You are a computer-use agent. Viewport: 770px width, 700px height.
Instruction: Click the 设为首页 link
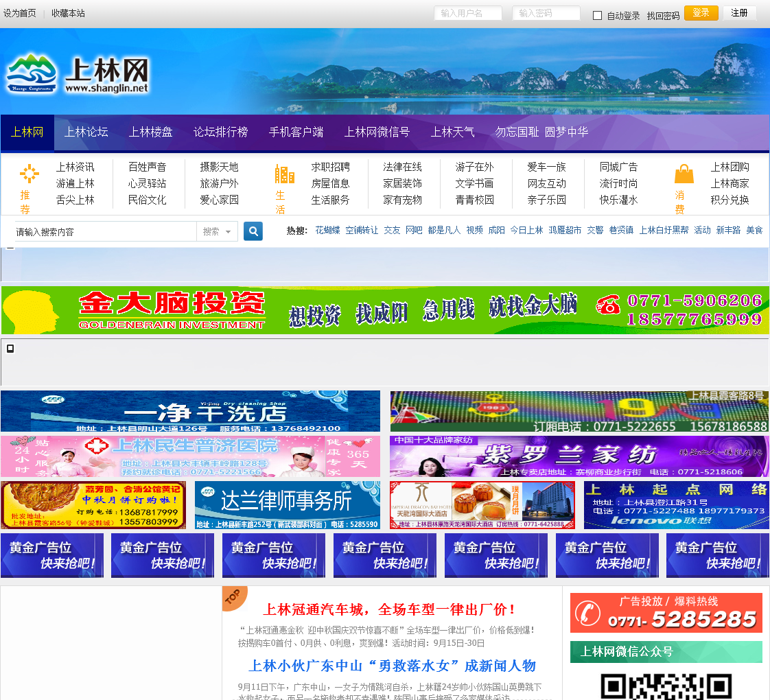click(20, 13)
